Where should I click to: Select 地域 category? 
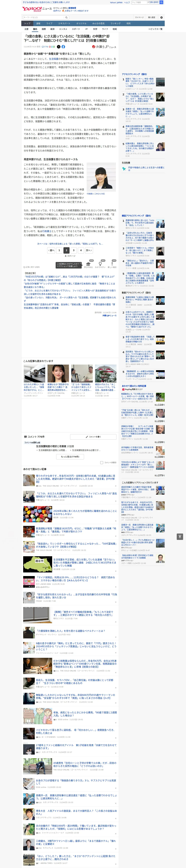coord(114,29)
